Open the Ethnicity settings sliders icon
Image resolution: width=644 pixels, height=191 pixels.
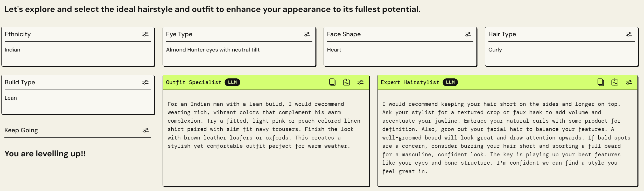145,34
